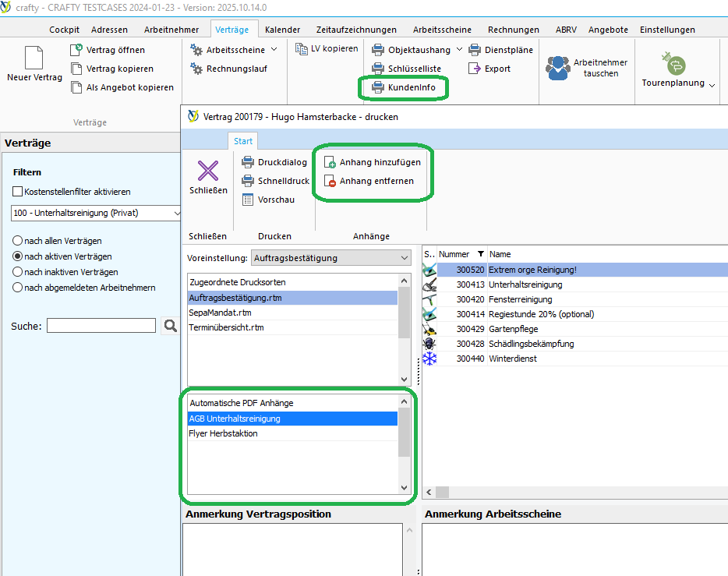Open the Kalender ribbon tab
Screen dimensions: 728x576
[282, 30]
